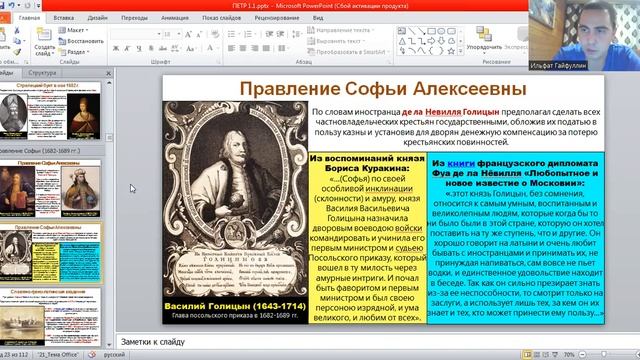Open the font name combo box

tap(136, 35)
